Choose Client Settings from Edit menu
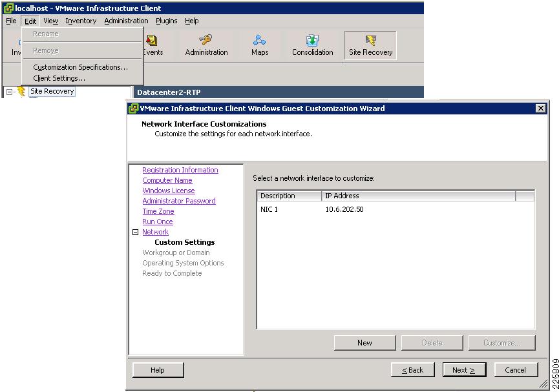The height and width of the screenshot is (392, 559). click(x=59, y=78)
